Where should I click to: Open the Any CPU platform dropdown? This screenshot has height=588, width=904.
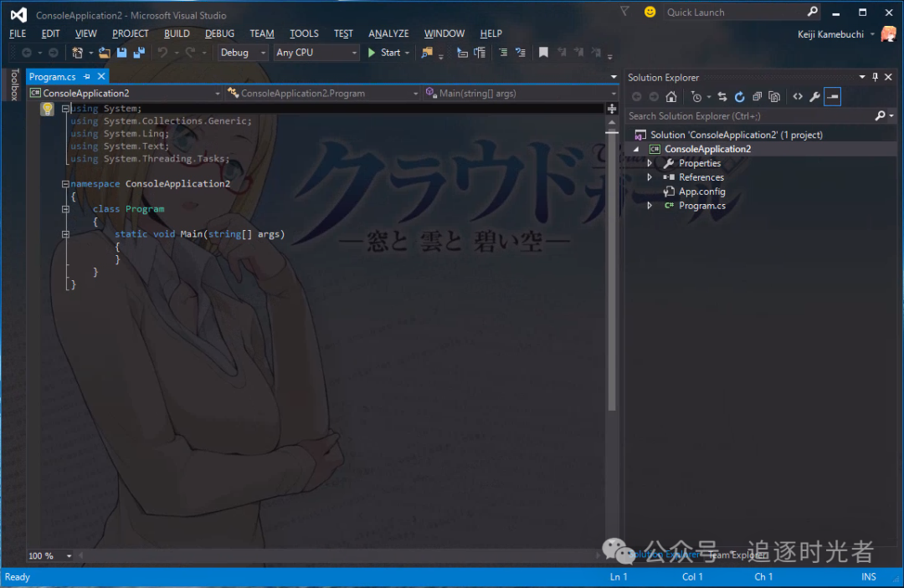pos(316,53)
